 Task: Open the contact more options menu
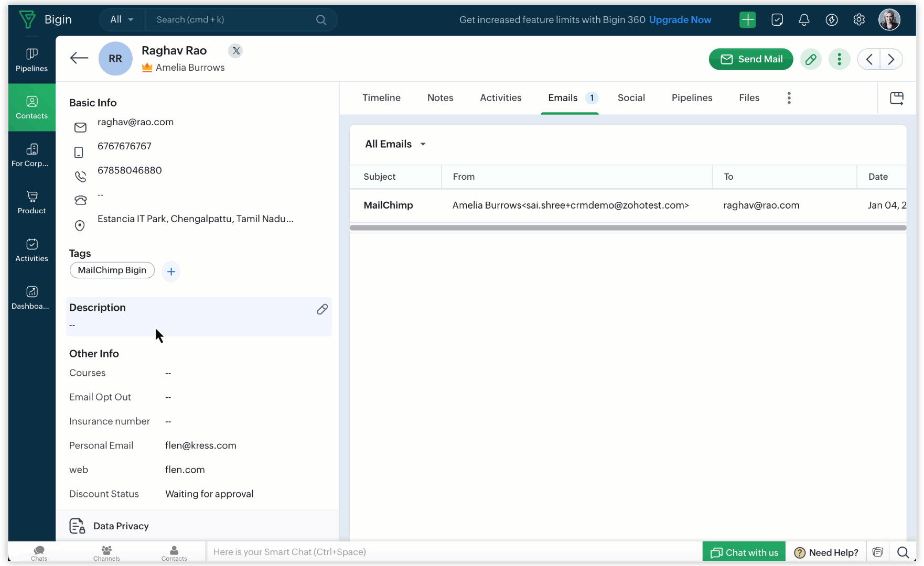tap(840, 59)
